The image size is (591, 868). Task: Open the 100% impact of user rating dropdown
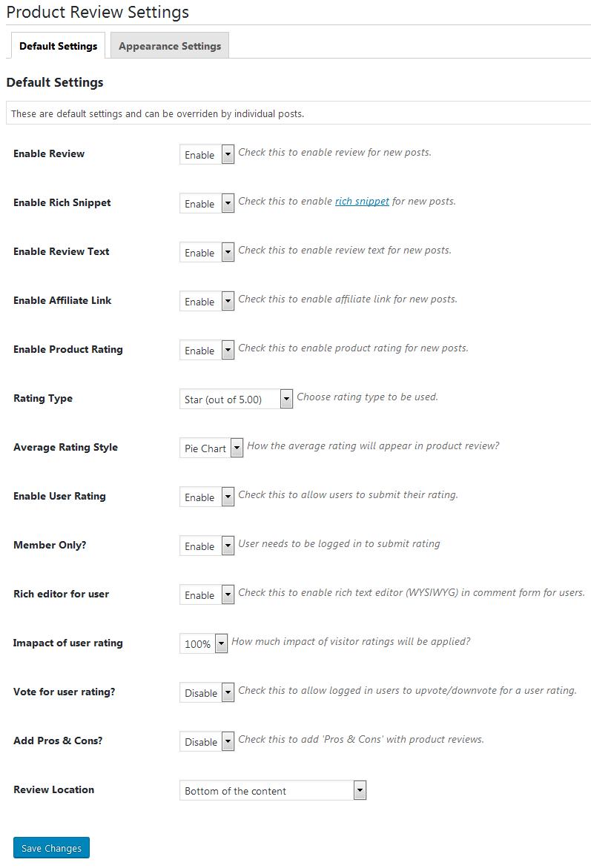[204, 643]
